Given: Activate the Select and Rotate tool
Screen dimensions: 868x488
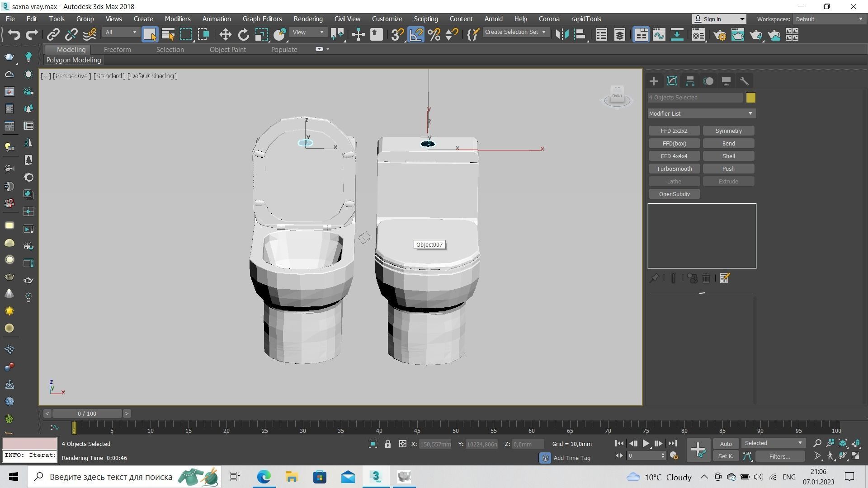Looking at the screenshot, I should pyautogui.click(x=243, y=35).
